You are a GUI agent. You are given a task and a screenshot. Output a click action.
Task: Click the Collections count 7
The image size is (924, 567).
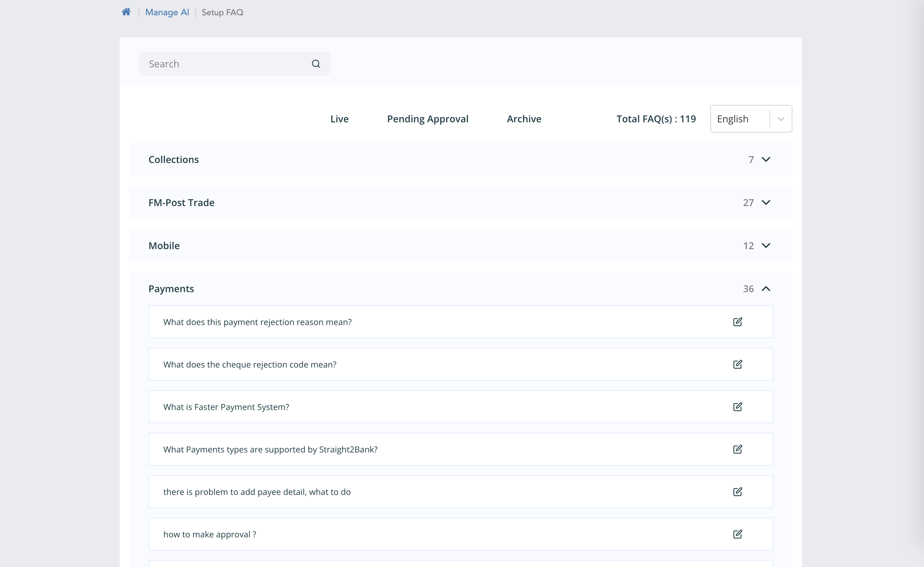point(751,160)
